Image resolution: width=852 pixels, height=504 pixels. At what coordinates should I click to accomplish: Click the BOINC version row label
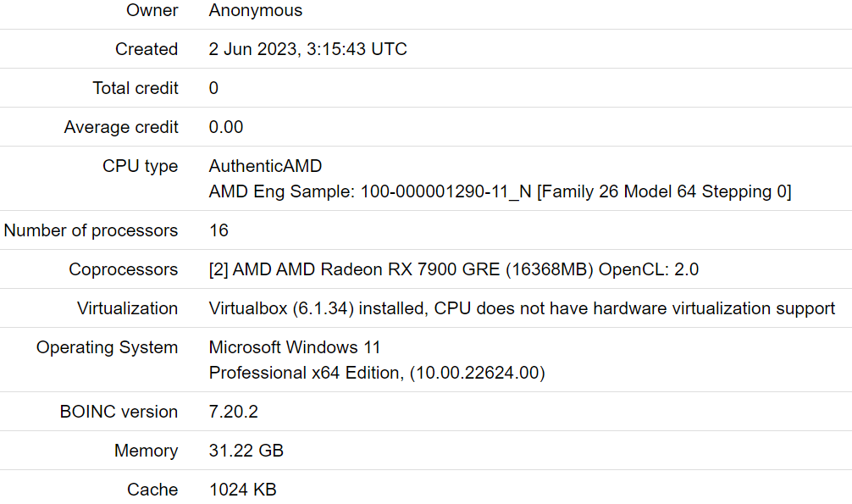pyautogui.click(x=119, y=412)
